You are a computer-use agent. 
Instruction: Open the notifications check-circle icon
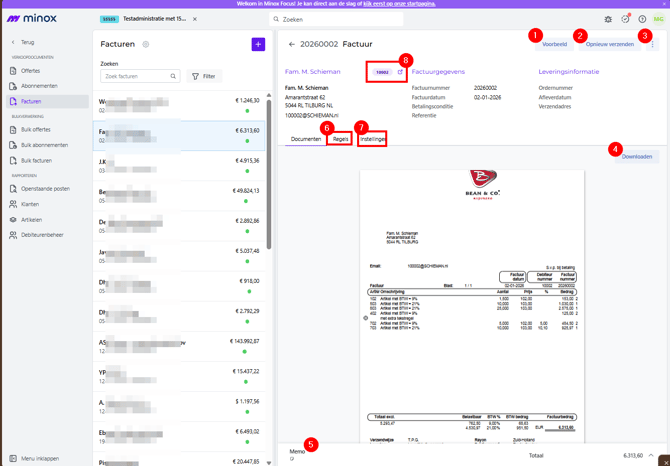(625, 19)
